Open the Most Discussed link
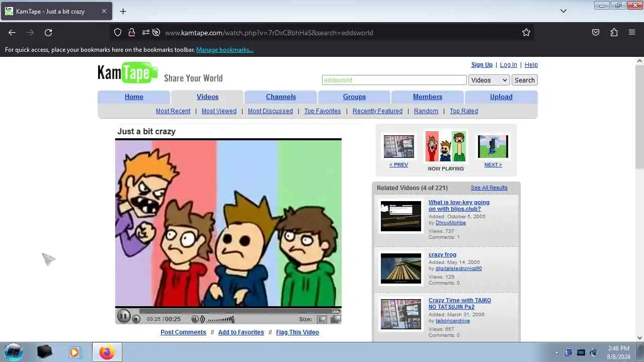The width and height of the screenshot is (644, 362). point(270,111)
